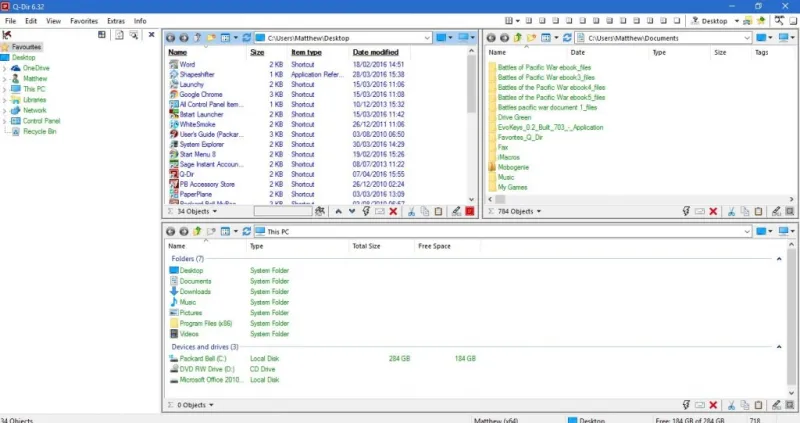Select Control Panel in folder tree
This screenshot has height=423, width=800.
coord(40,121)
